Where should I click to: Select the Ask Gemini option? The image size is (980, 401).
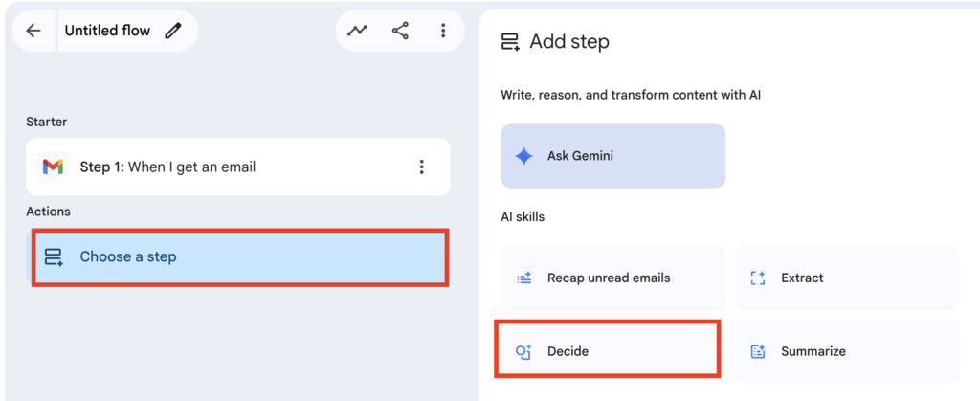pos(612,156)
